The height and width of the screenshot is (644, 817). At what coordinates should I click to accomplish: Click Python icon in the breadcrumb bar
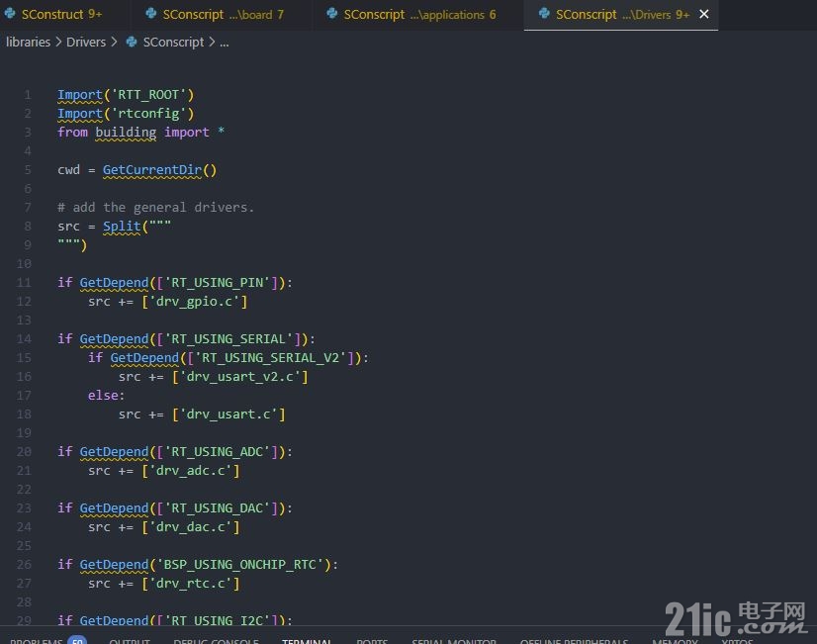[x=132, y=43]
